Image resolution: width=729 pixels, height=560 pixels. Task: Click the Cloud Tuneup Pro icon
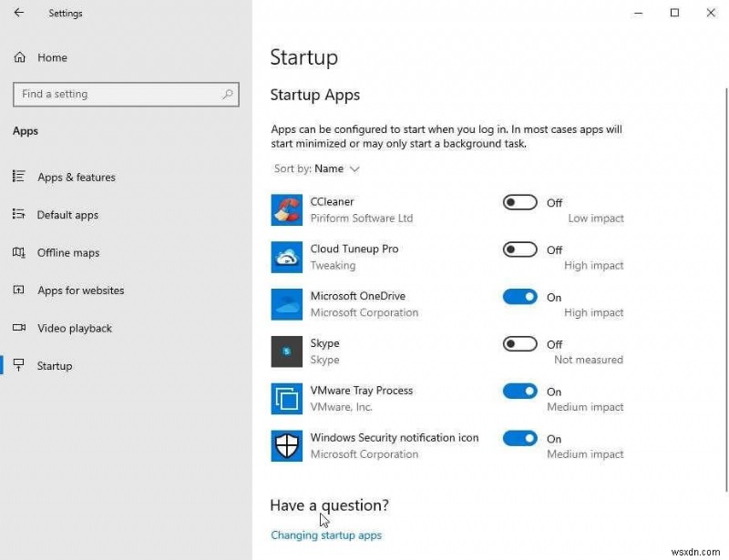click(x=286, y=257)
